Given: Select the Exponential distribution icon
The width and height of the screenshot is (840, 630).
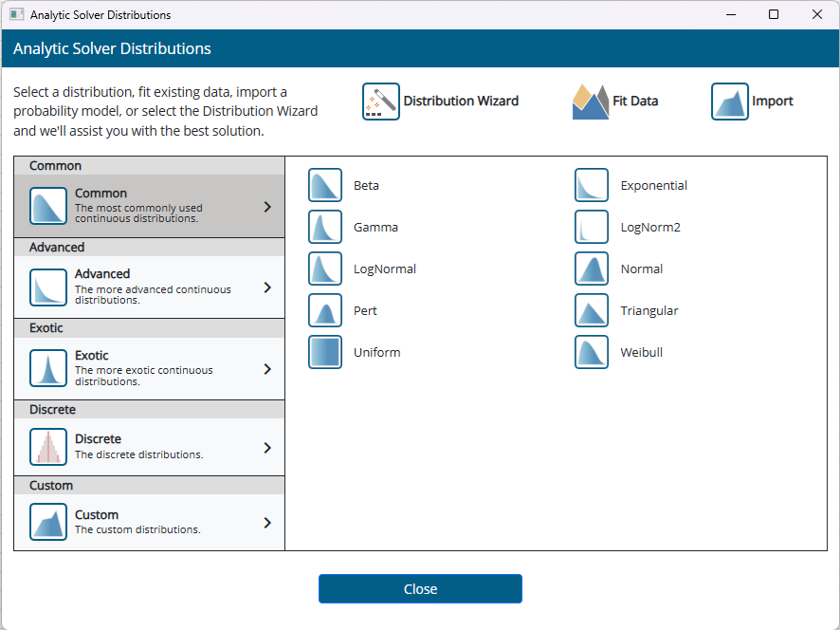Looking at the screenshot, I should point(592,185).
